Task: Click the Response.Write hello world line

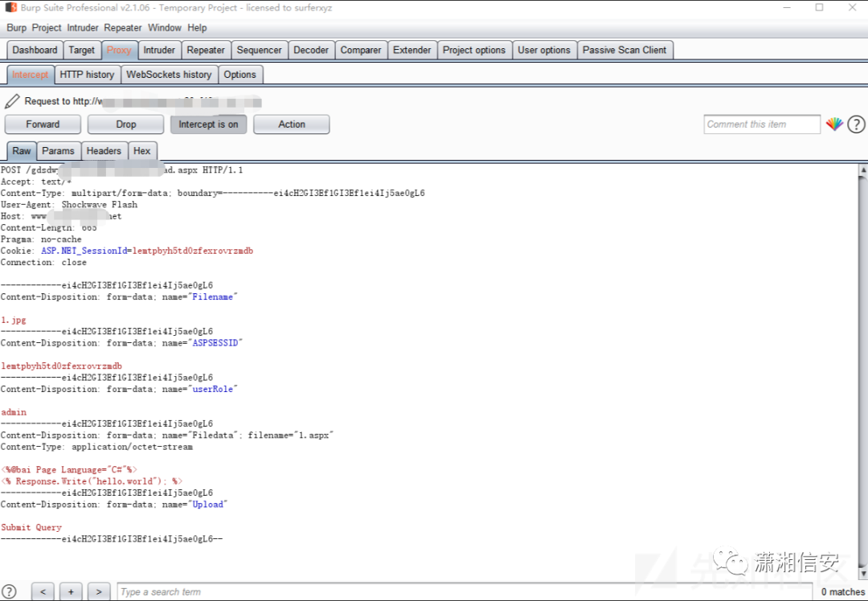Action: point(92,481)
